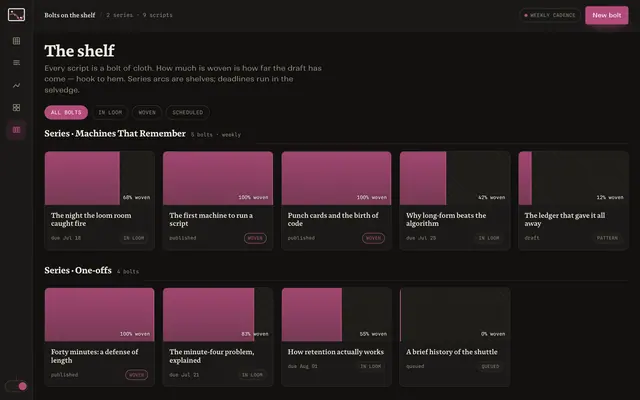
Task: Click "published" label on first machine card
Action: tap(182, 238)
